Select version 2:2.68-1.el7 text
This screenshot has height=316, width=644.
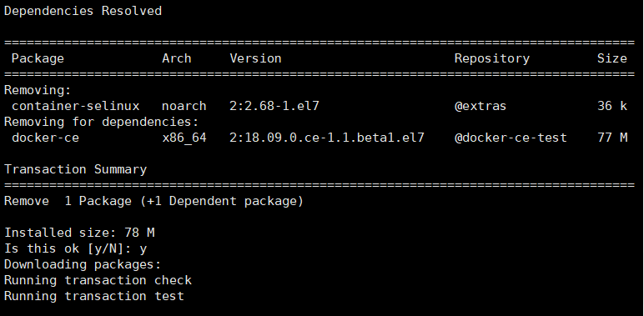[274, 106]
